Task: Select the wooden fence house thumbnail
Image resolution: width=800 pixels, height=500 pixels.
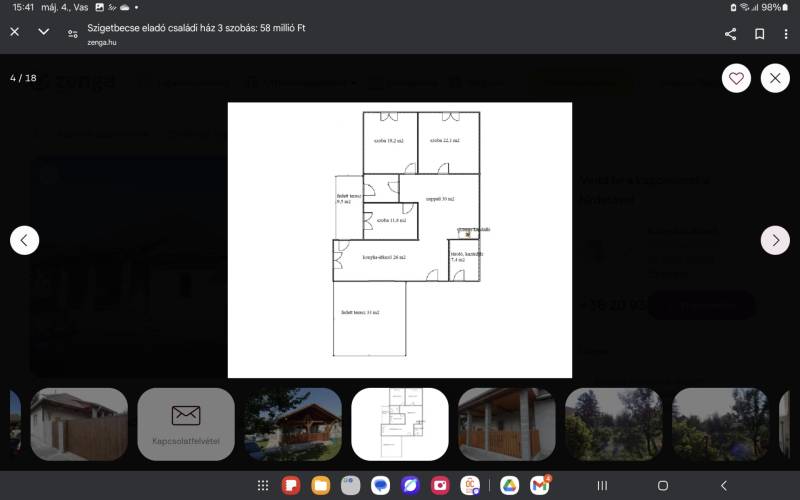Action: [x=79, y=424]
